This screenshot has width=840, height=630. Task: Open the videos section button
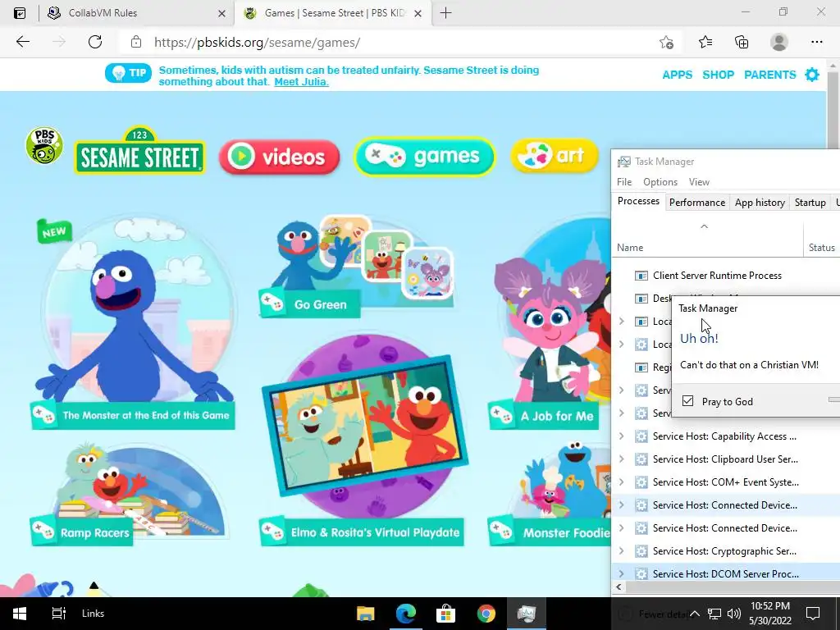point(279,157)
